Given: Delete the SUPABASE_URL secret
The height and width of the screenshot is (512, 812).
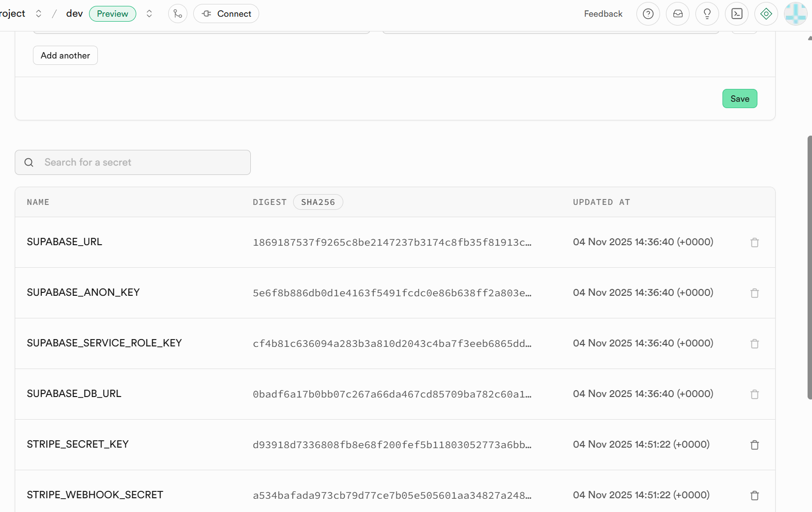Looking at the screenshot, I should [754, 242].
